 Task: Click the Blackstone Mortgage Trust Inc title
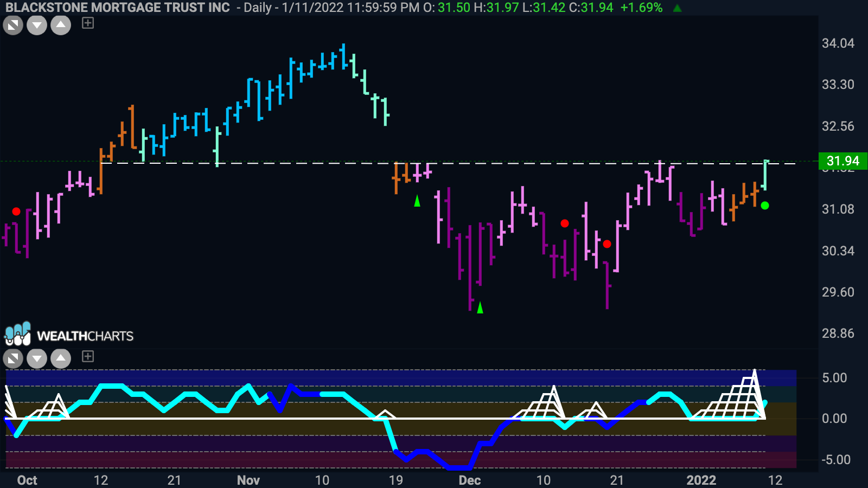(x=118, y=8)
